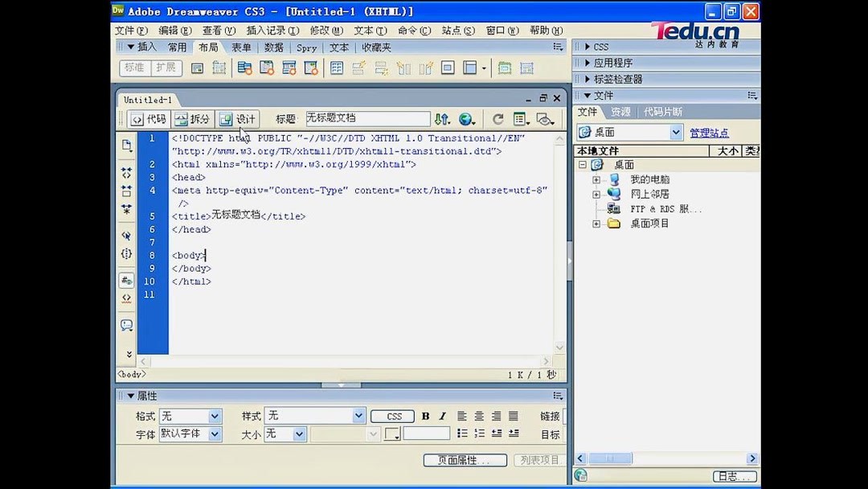Image resolution: width=868 pixels, height=489 pixels.
Task: Open the 默认字体 font dropdown
Action: coord(190,434)
